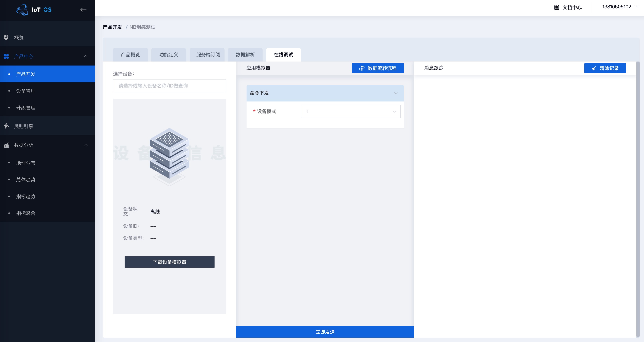Switch to the 数据解析 tab

245,55
